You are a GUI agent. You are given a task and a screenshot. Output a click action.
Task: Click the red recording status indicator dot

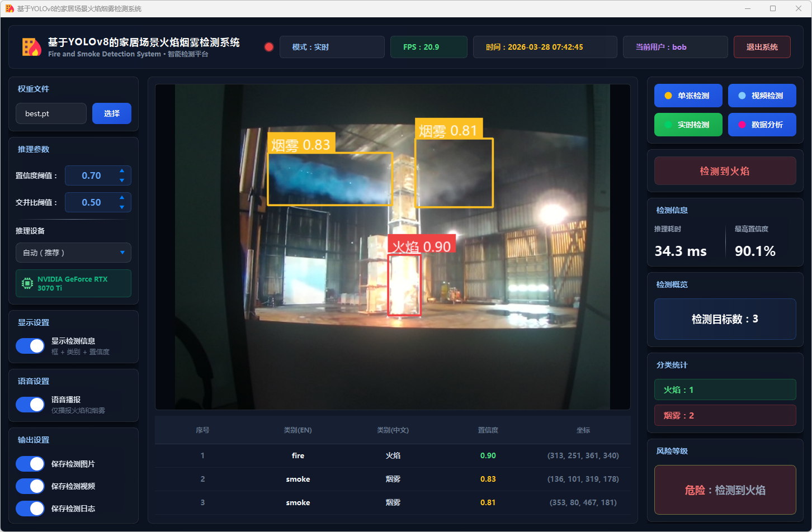(x=269, y=47)
